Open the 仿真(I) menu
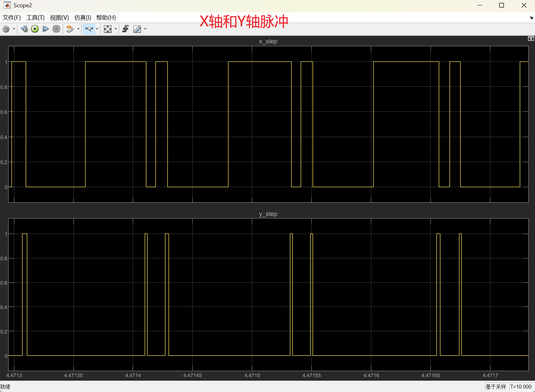This screenshot has width=535, height=392. 83,18
